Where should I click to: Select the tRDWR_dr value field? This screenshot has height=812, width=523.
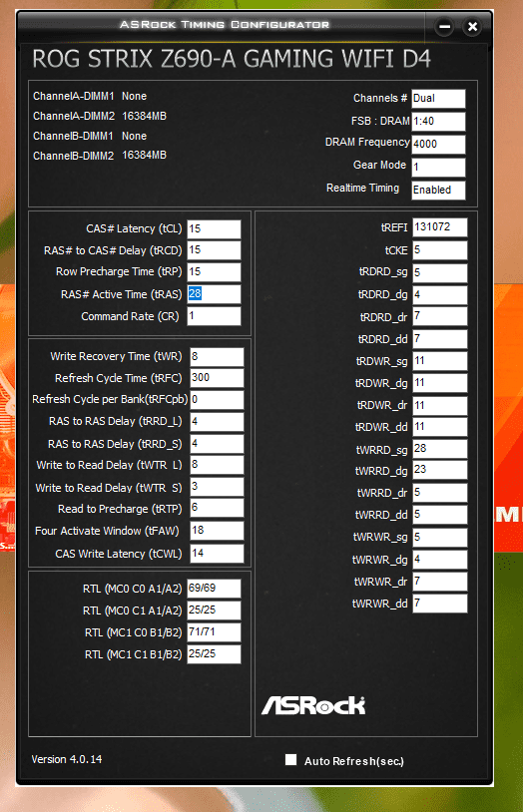[x=440, y=405]
